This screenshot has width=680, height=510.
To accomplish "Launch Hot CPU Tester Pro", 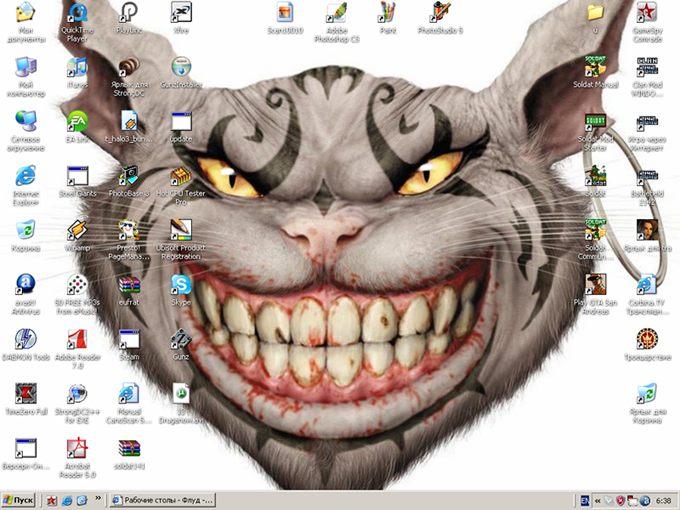I will pyautogui.click(x=181, y=176).
